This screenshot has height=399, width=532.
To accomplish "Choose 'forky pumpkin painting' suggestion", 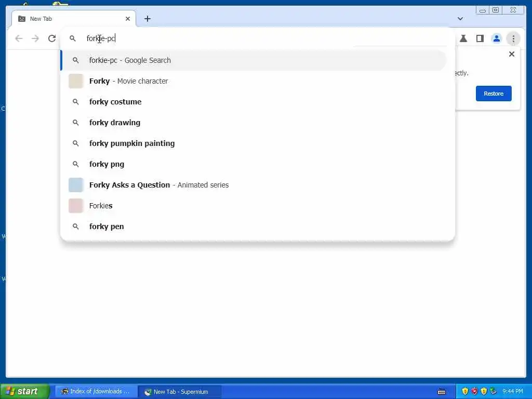I will coord(254,143).
